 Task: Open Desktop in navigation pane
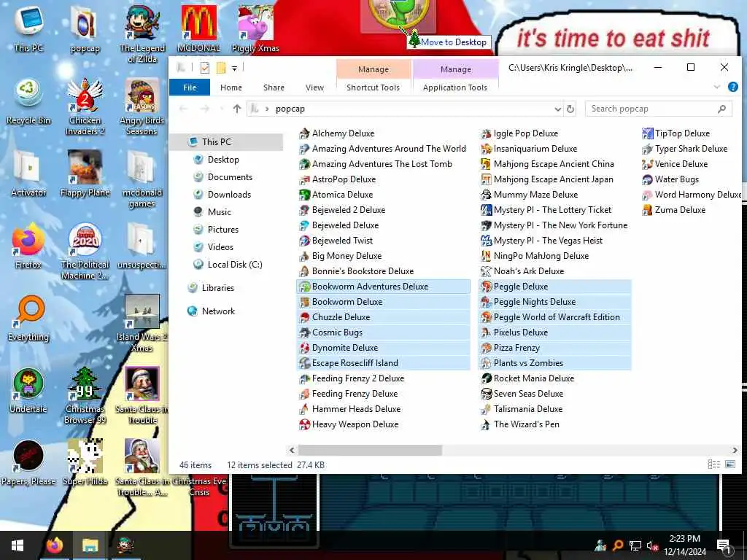point(223,160)
